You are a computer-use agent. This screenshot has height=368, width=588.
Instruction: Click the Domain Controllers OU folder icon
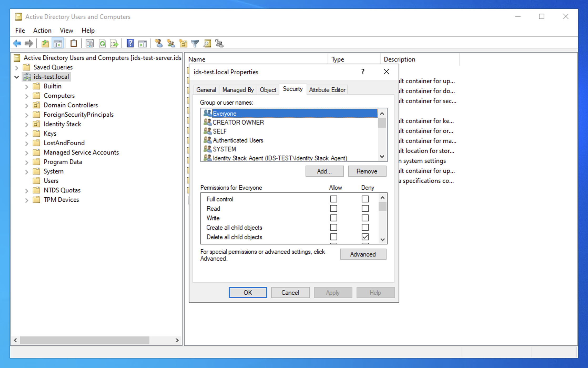click(37, 105)
